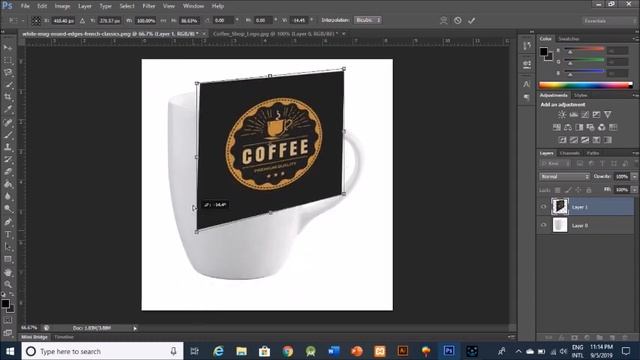
Task: Add a Channel Mixer adjustment
Action: [602, 127]
